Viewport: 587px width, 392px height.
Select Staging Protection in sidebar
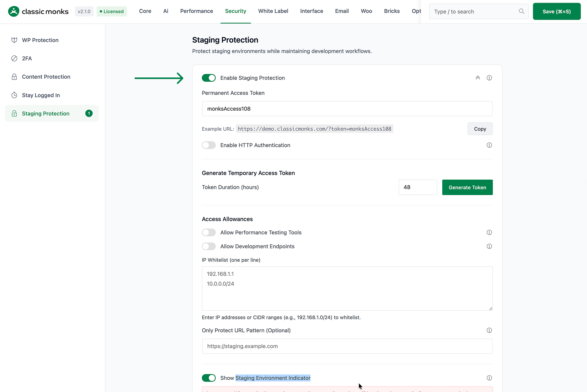click(x=52, y=113)
